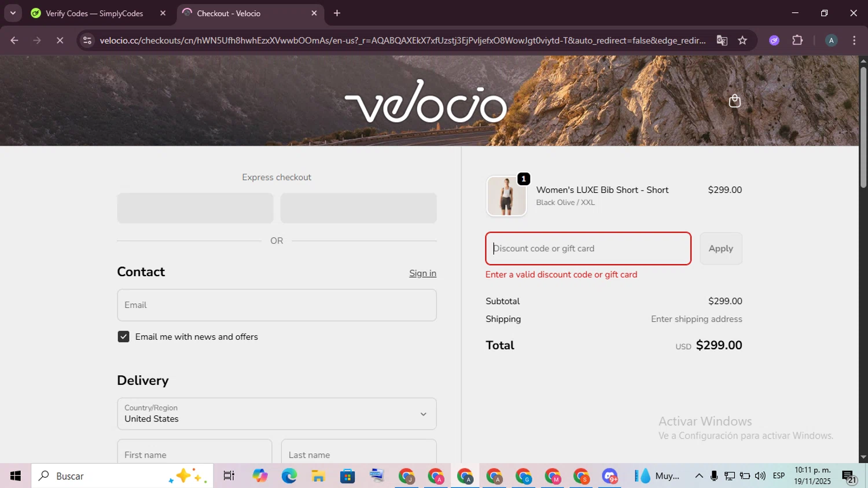Bookmark this page with star icon

[x=742, y=41]
